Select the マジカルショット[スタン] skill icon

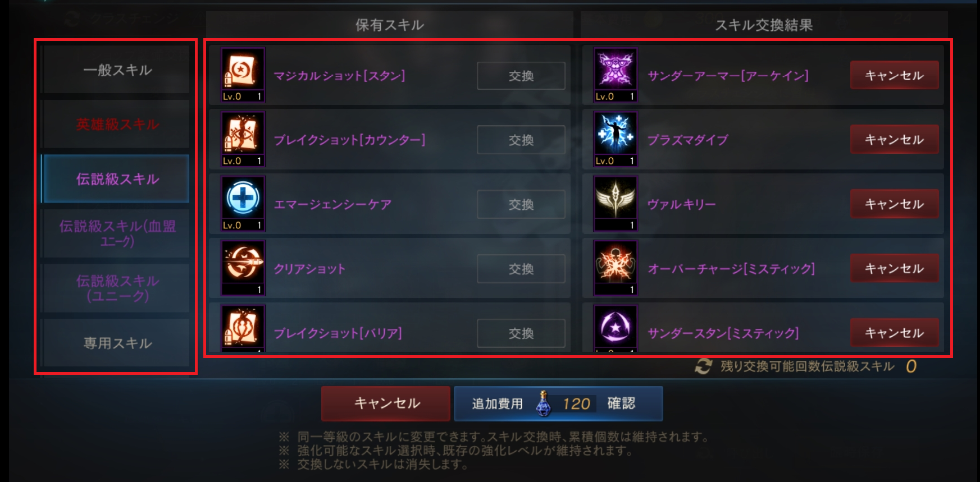point(243,75)
